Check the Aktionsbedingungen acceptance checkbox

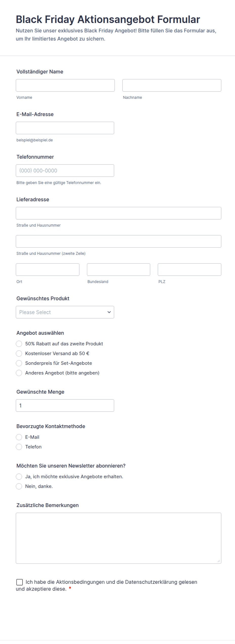coord(19,582)
